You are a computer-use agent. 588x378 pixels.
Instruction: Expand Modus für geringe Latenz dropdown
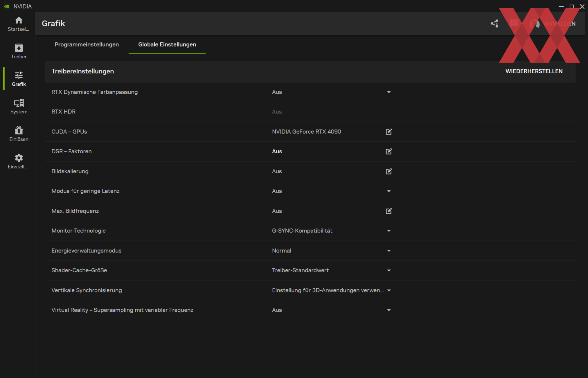pyautogui.click(x=389, y=191)
